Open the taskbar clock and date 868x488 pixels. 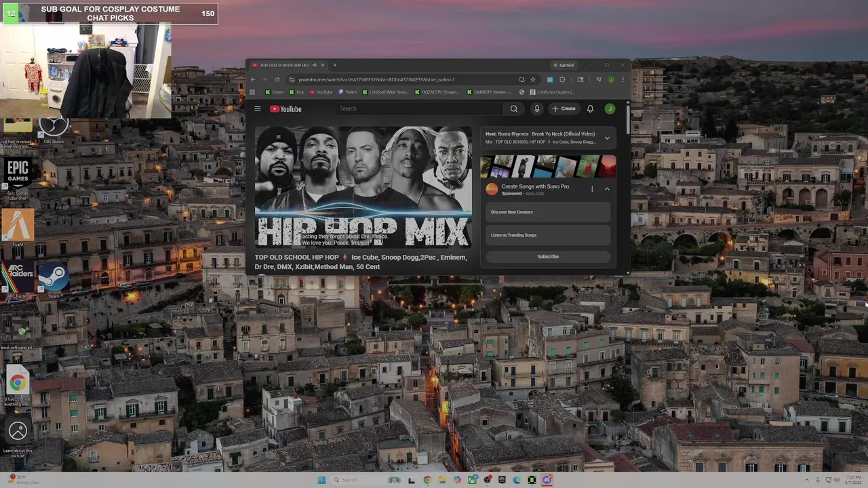[x=854, y=480]
